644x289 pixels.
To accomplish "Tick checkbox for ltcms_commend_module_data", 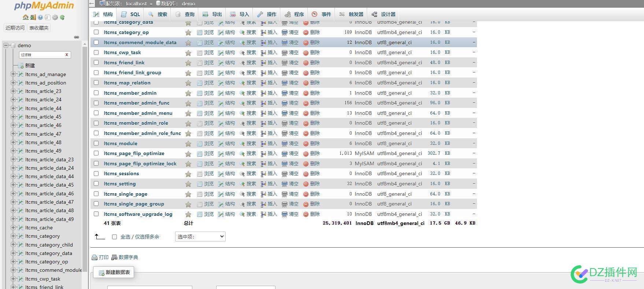I will coord(96,42).
